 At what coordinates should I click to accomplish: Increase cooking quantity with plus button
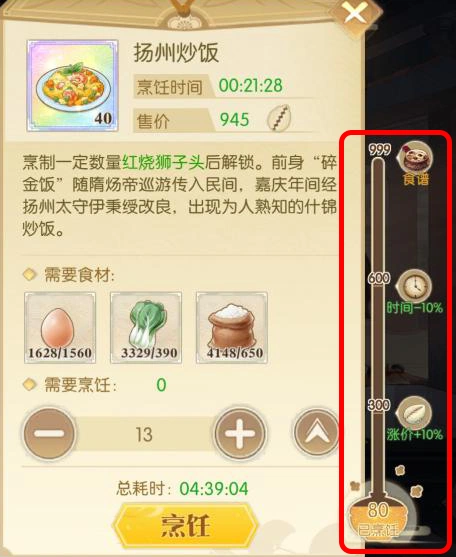pos(240,434)
